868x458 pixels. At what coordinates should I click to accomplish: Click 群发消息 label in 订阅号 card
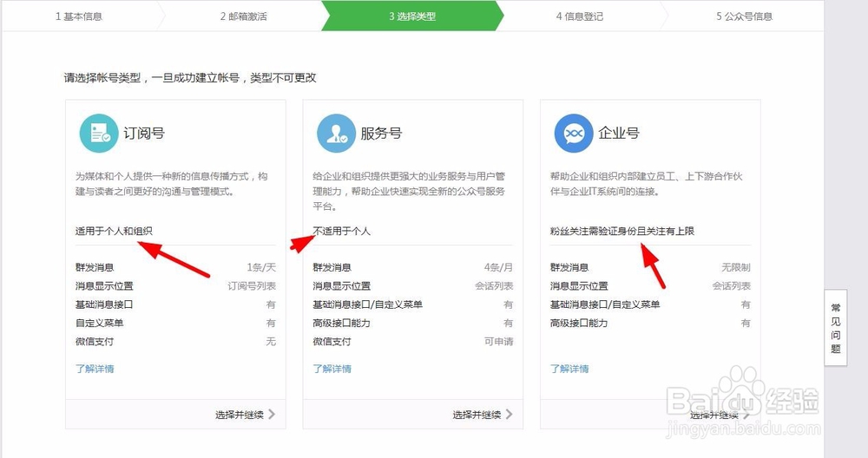coord(95,267)
